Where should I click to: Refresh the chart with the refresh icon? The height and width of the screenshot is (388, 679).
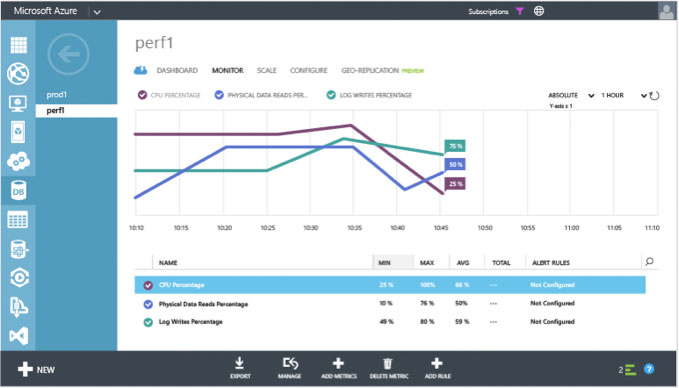(x=654, y=96)
